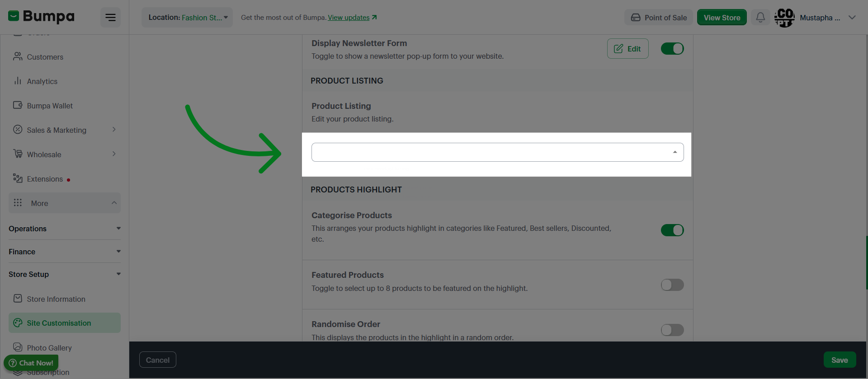Click the Point of Sale printer icon
Viewport: 868px width, 379px height.
[x=636, y=18]
